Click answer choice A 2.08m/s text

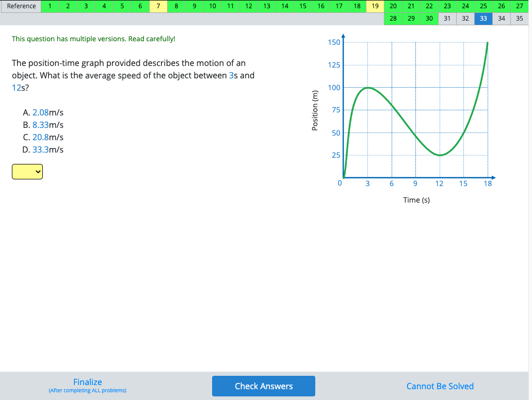pyautogui.click(x=43, y=112)
